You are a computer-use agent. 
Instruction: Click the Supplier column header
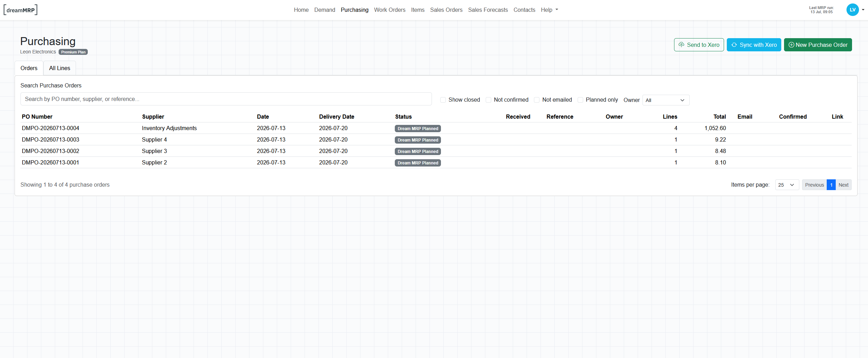153,117
